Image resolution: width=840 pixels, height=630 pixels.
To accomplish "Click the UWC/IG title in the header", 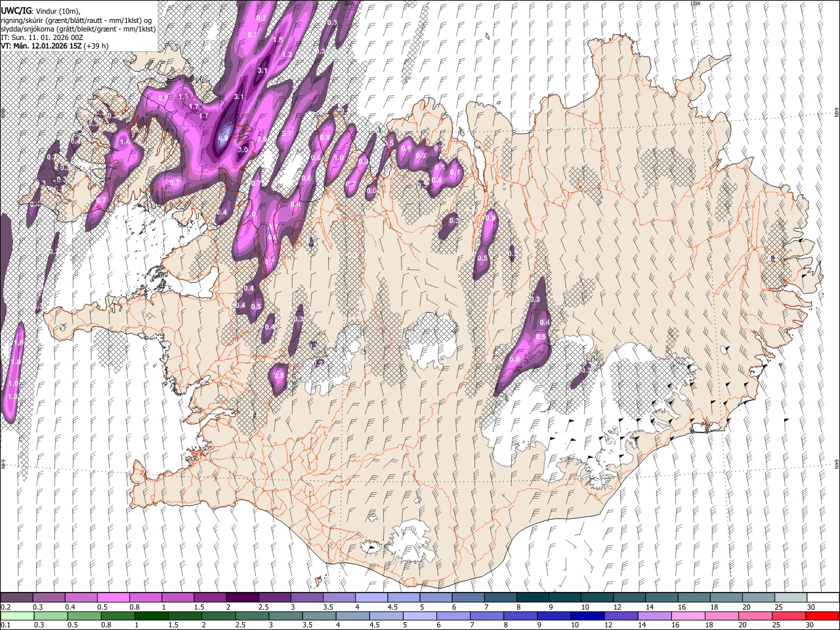I will pos(15,10).
